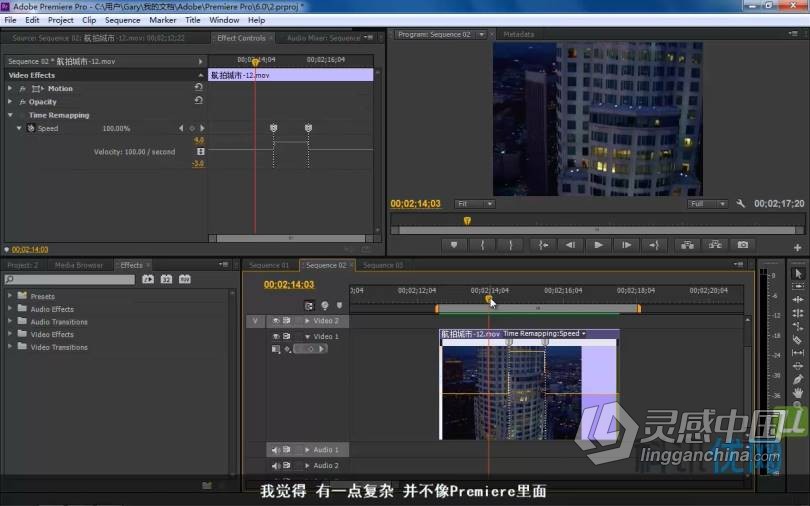This screenshot has width=810, height=506.
Task: Switch to the Media Browser tab
Action: (x=79, y=265)
